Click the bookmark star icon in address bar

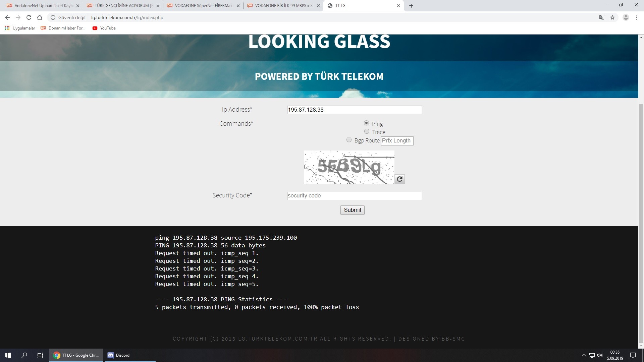point(612,17)
